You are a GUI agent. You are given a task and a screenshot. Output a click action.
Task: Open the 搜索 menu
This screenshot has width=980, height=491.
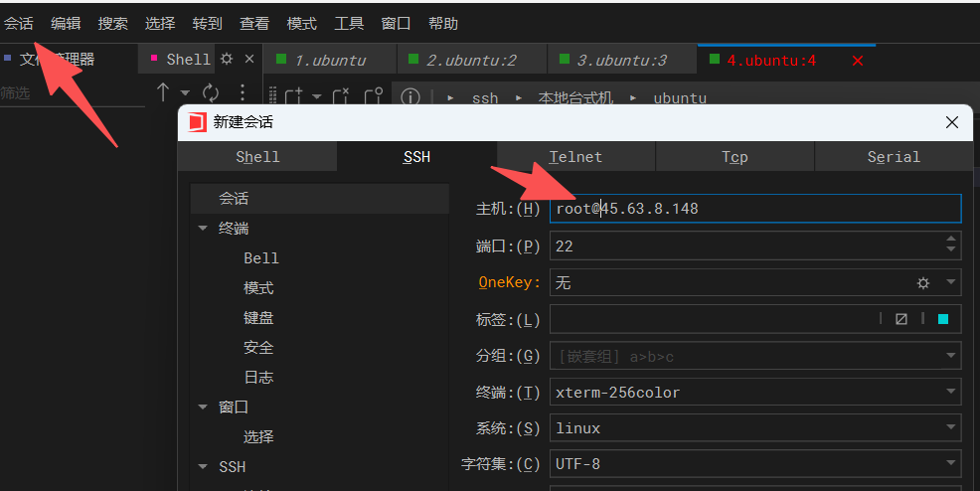(113, 24)
